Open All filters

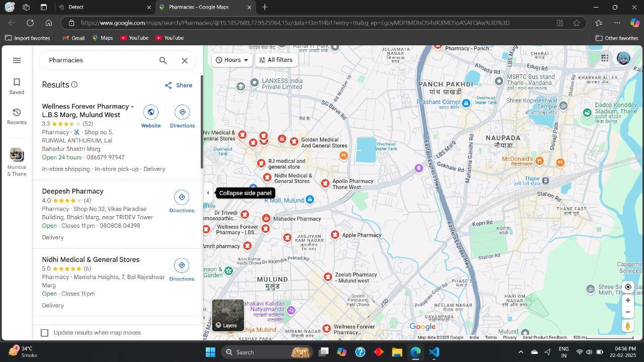(276, 60)
